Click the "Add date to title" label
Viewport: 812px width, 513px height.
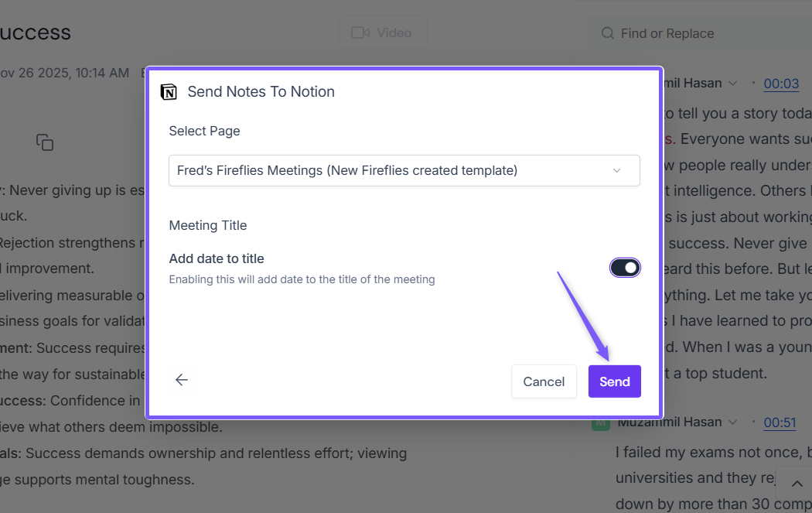(x=217, y=258)
